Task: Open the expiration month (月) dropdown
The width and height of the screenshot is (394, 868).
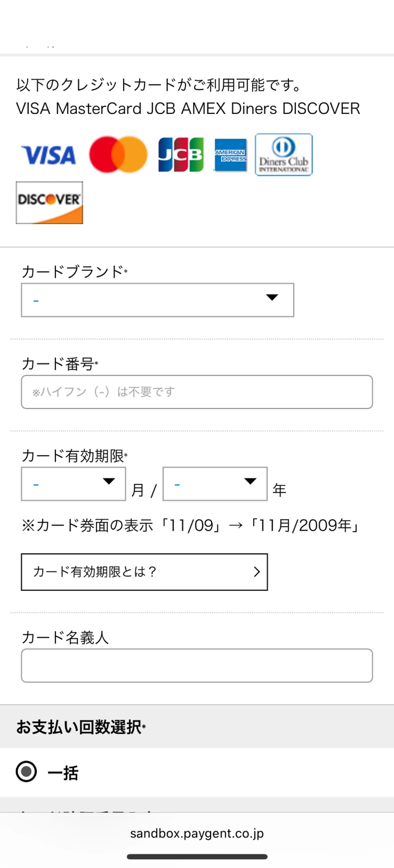Action: (73, 484)
